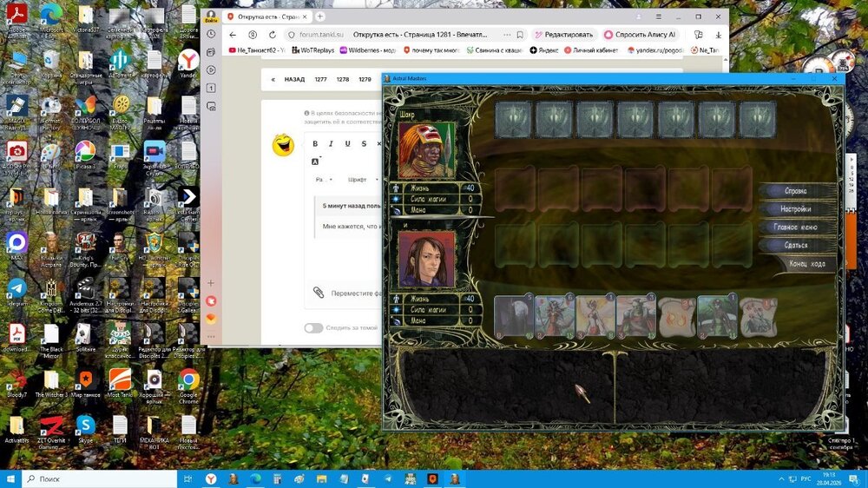Select the Открутка есть browser tab

click(268, 16)
